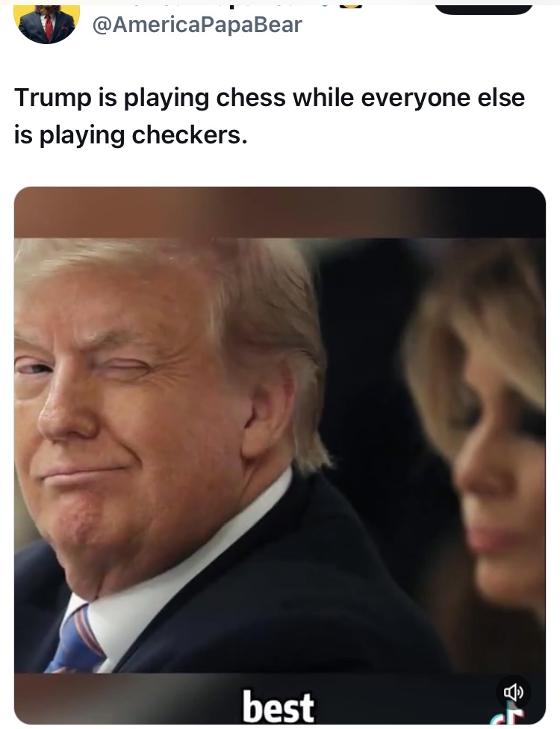Open the profile avatar of AmericaPapaBear
560x729 pixels.
coord(46,24)
